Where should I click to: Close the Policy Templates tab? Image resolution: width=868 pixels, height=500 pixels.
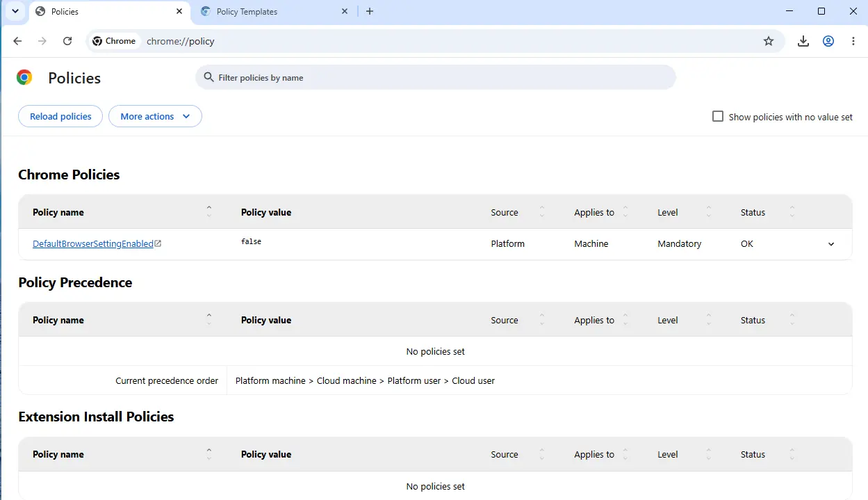coord(345,11)
